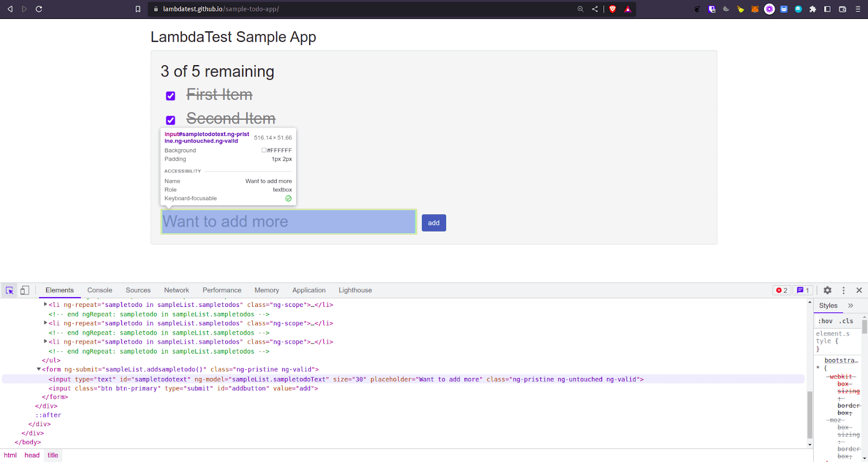Select the Styles sidebar tab
Screen dimensions: 868x462
[828, 306]
